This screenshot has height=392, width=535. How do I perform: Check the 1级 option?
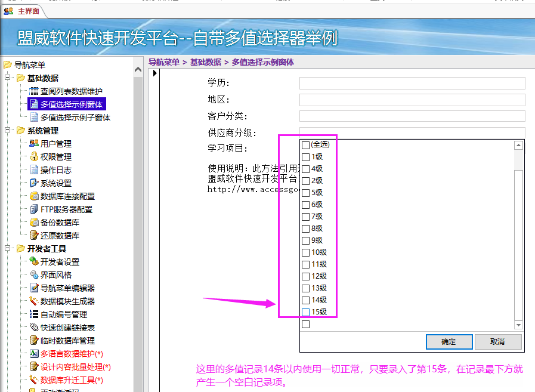306,157
